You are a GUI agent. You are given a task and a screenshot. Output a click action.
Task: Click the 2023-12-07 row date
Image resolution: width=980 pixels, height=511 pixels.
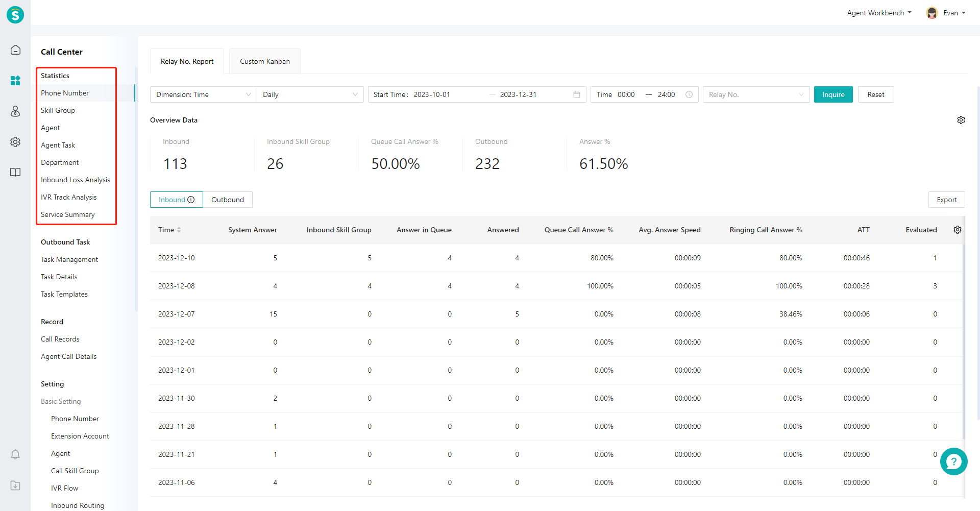point(177,314)
